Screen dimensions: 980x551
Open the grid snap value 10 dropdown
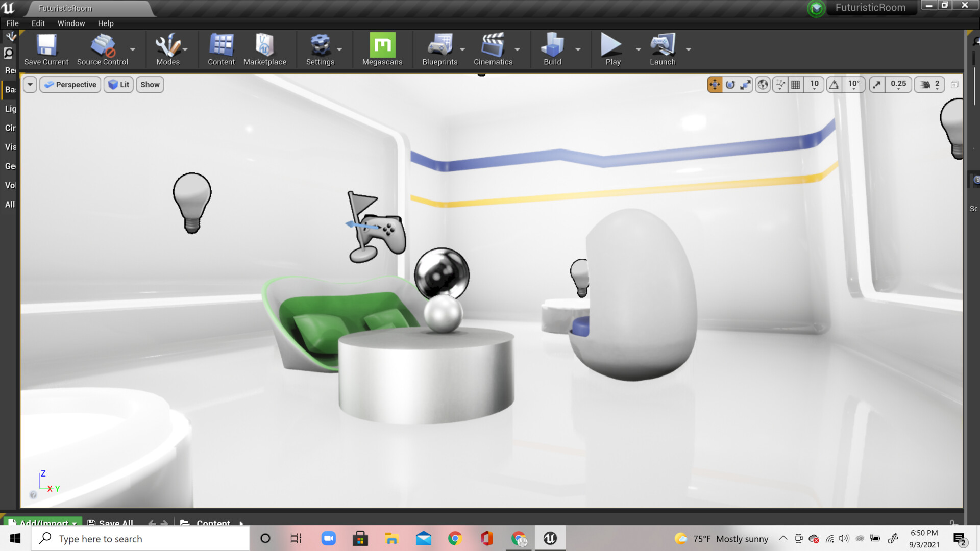[814, 85]
